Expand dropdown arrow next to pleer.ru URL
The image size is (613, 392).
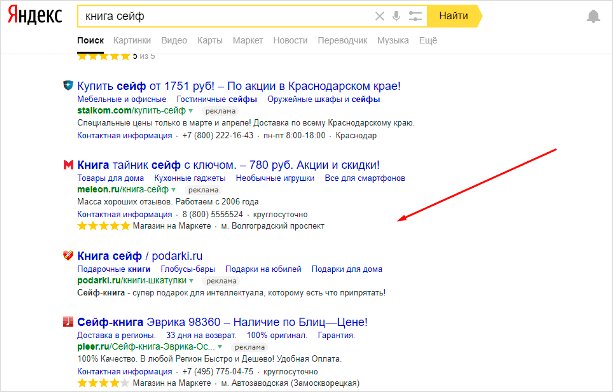coord(220,347)
